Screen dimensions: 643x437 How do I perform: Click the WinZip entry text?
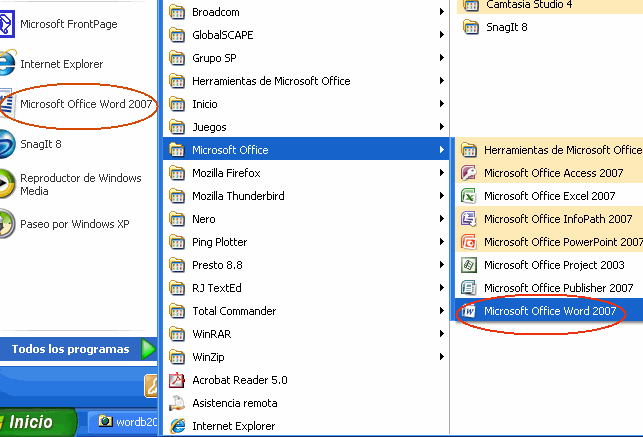click(208, 357)
